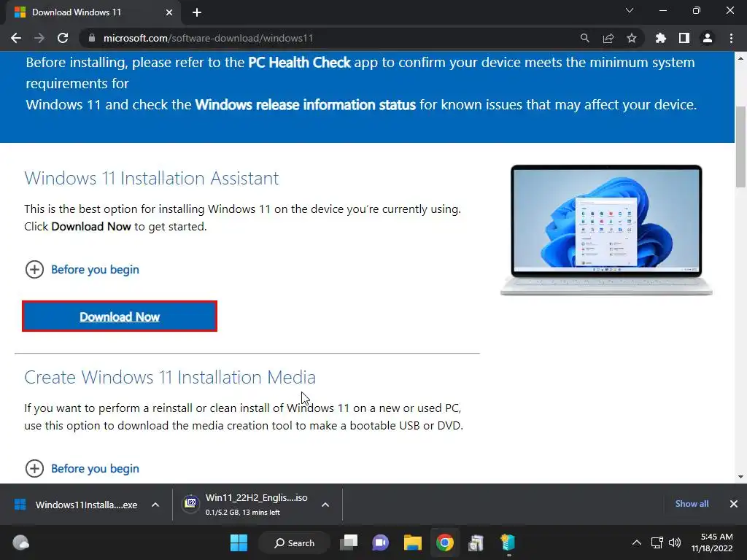Expand Before you begin under Installation Media

click(x=82, y=469)
